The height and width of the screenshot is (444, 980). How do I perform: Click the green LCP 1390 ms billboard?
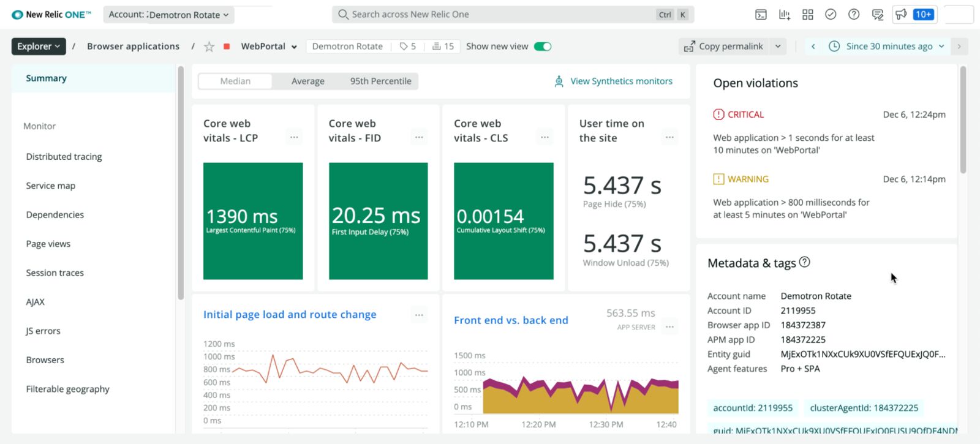tap(253, 221)
